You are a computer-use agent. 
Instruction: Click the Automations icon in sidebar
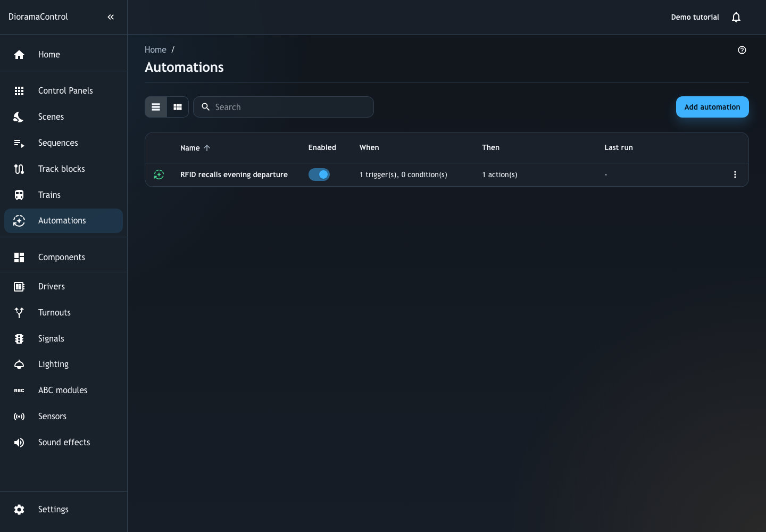tap(19, 221)
